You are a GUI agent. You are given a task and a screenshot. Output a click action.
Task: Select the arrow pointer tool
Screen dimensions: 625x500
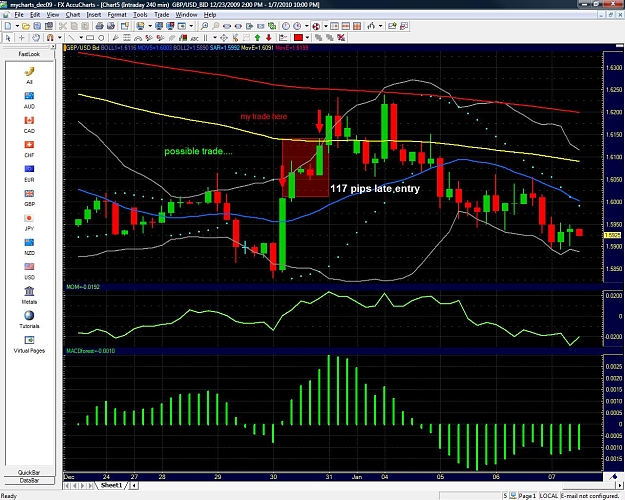(8, 37)
